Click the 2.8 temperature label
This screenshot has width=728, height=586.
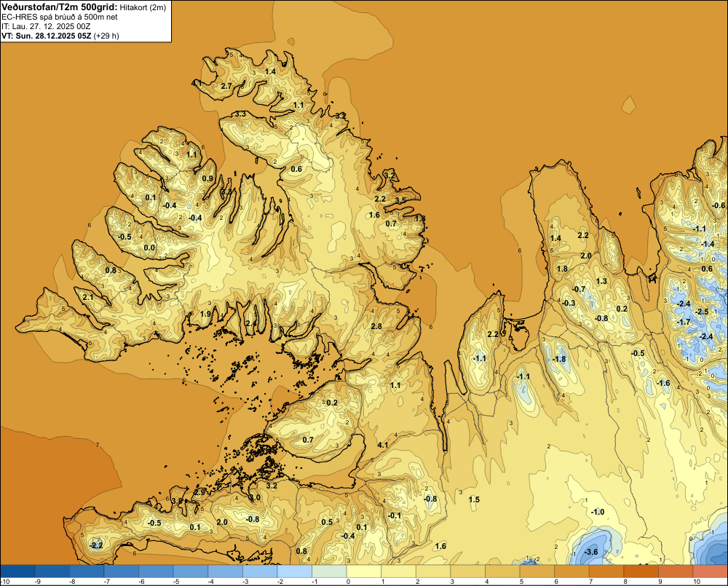[376, 326]
